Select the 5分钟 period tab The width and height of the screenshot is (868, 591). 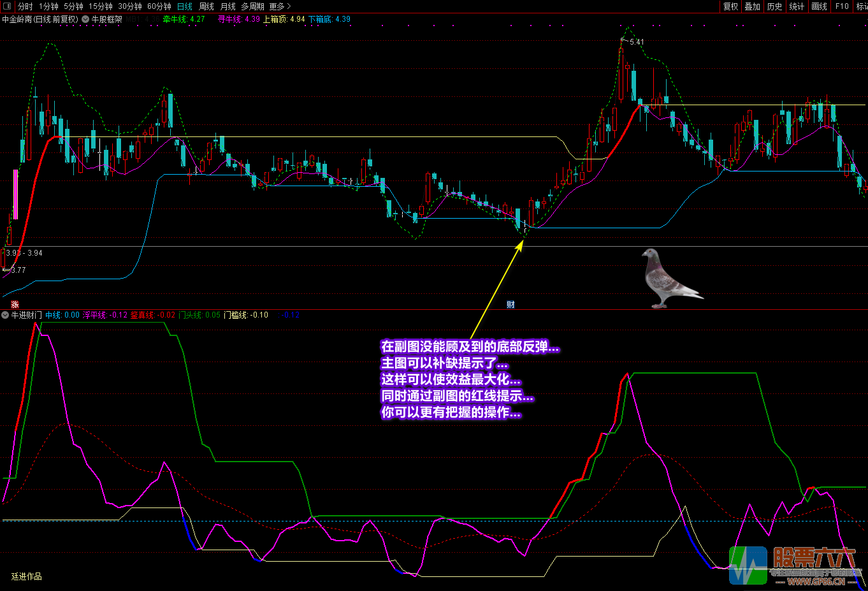click(x=73, y=6)
